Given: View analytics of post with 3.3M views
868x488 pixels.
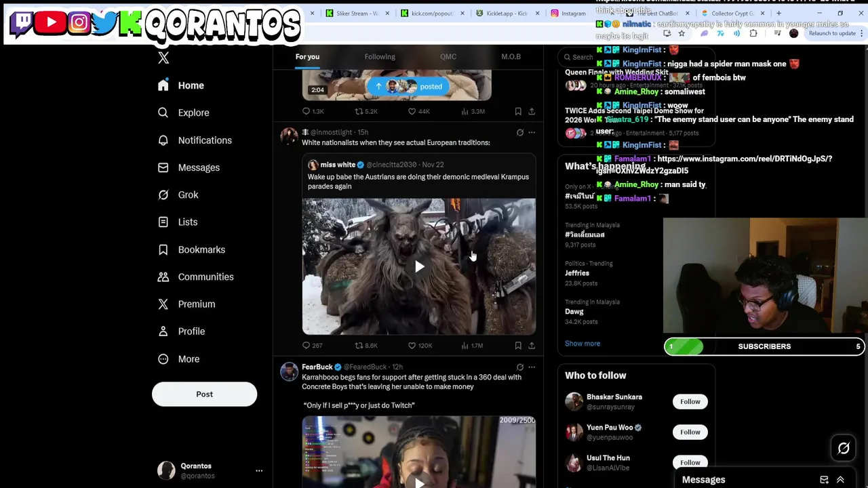Looking at the screenshot, I should click(473, 111).
